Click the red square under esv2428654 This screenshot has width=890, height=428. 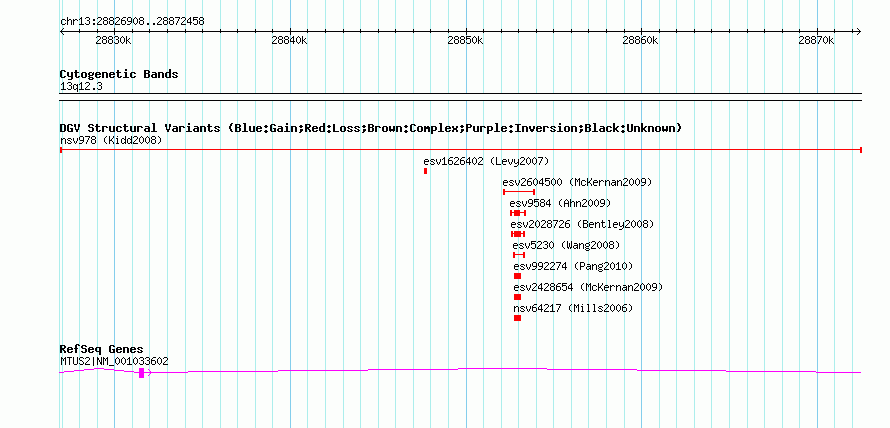518,297
